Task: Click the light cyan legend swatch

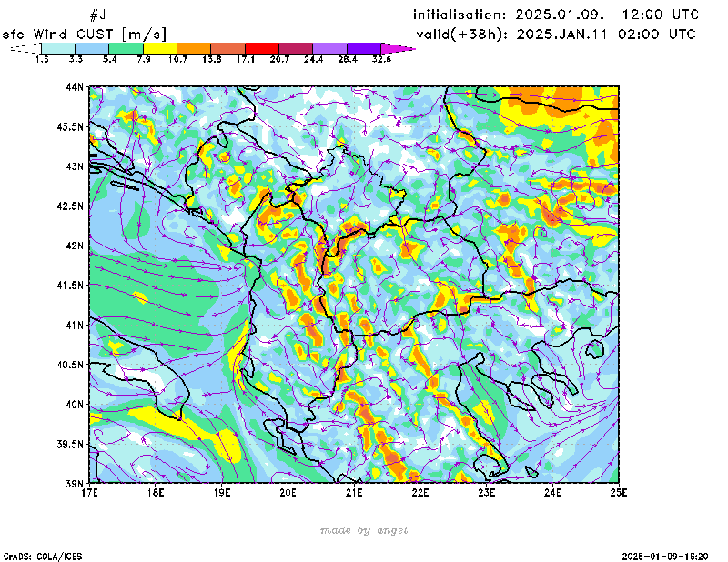Action: click(x=57, y=48)
